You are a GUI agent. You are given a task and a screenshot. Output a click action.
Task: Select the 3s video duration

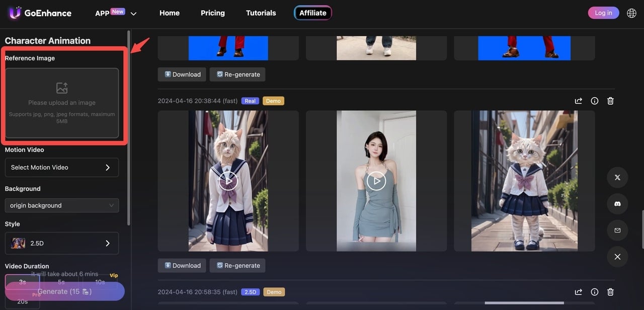pos(23,282)
